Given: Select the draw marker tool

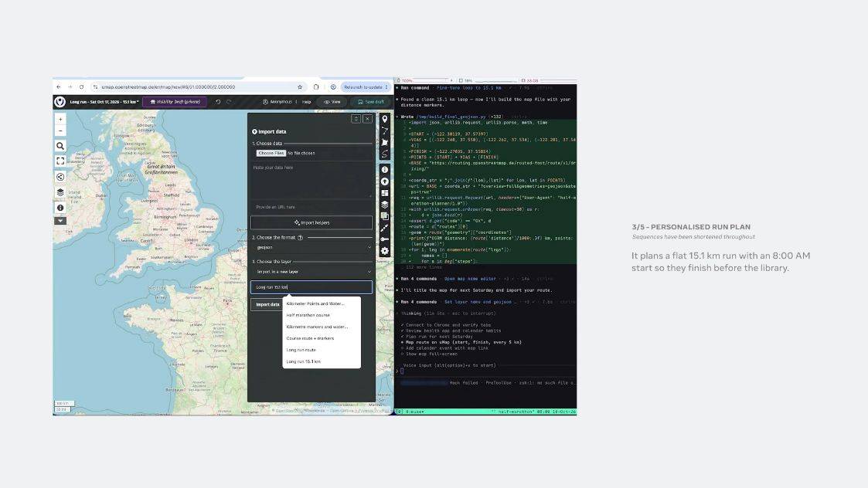Looking at the screenshot, I should (385, 119).
